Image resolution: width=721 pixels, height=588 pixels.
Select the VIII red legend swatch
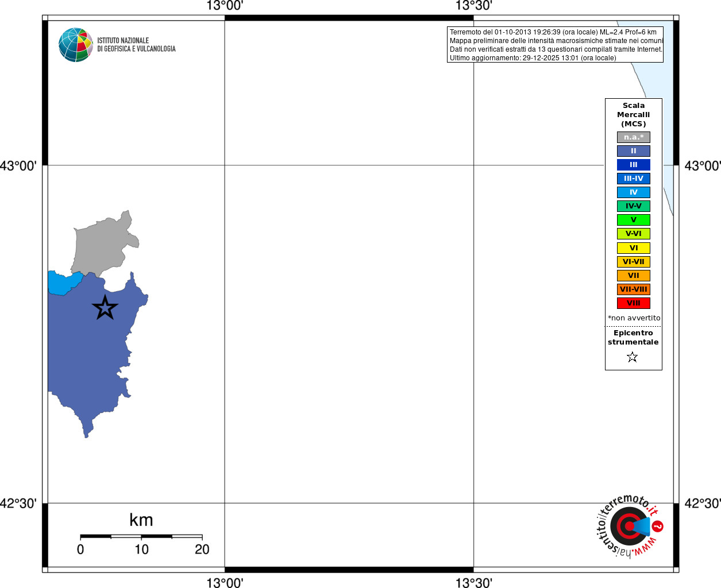(634, 303)
